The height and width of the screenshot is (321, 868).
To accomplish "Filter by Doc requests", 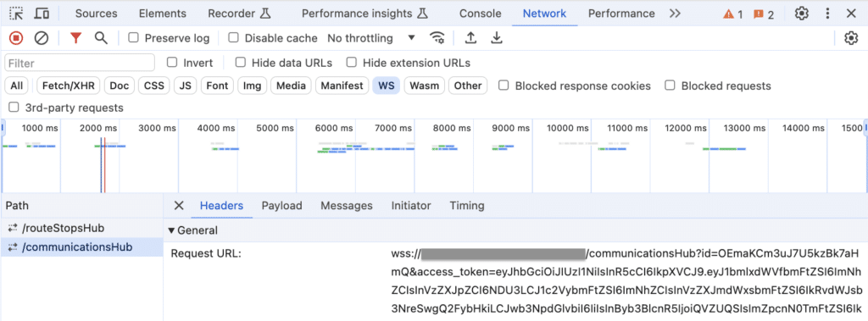I will (x=119, y=86).
